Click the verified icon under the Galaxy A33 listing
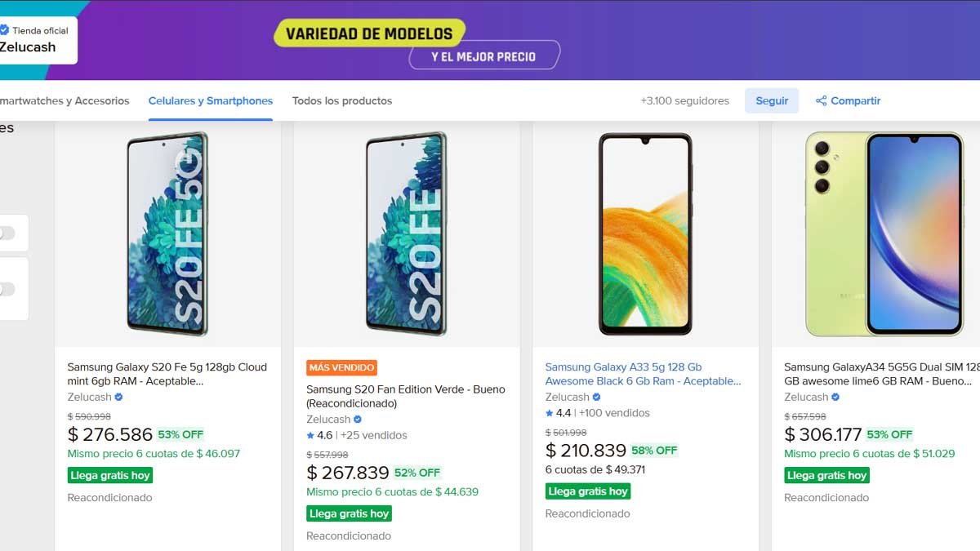 point(595,397)
